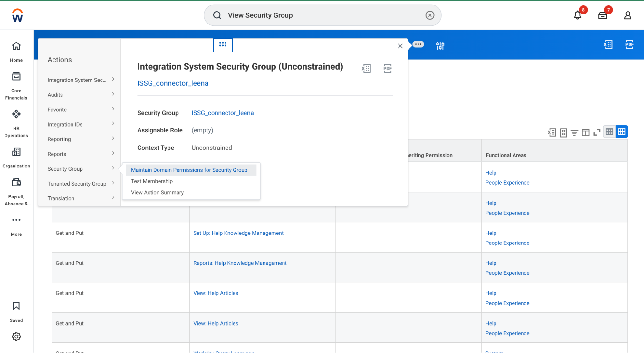Export popup details to Excel
644x353 pixels.
(366, 68)
